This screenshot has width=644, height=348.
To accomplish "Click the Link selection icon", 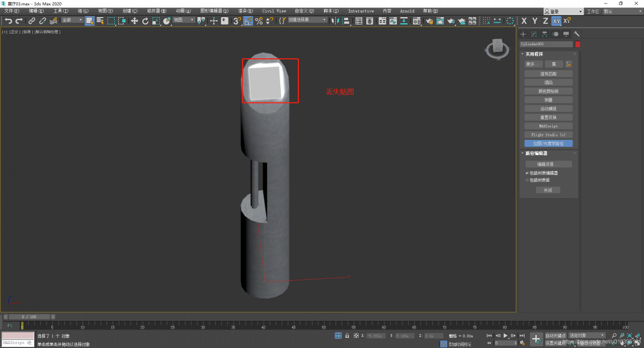I will pyautogui.click(x=32, y=21).
